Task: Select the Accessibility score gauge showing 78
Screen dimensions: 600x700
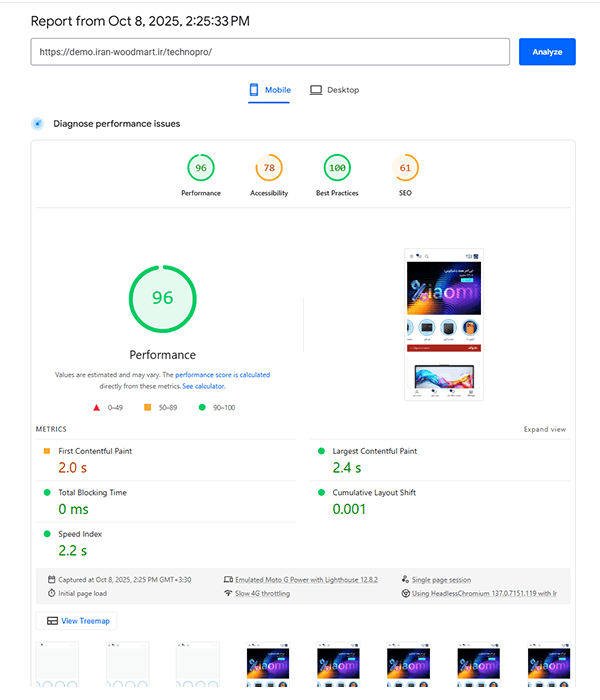Action: pyautogui.click(x=269, y=169)
